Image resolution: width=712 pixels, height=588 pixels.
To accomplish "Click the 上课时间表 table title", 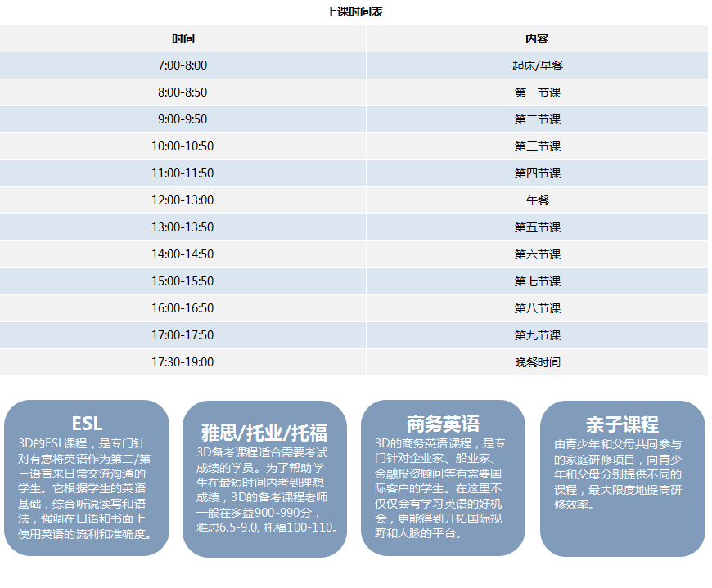I will pos(354,11).
